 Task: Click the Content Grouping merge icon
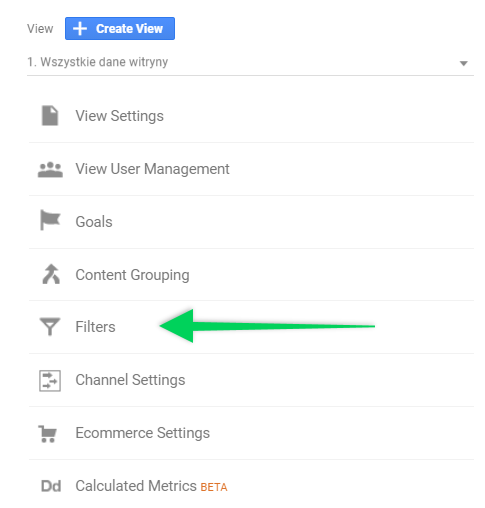click(x=51, y=274)
